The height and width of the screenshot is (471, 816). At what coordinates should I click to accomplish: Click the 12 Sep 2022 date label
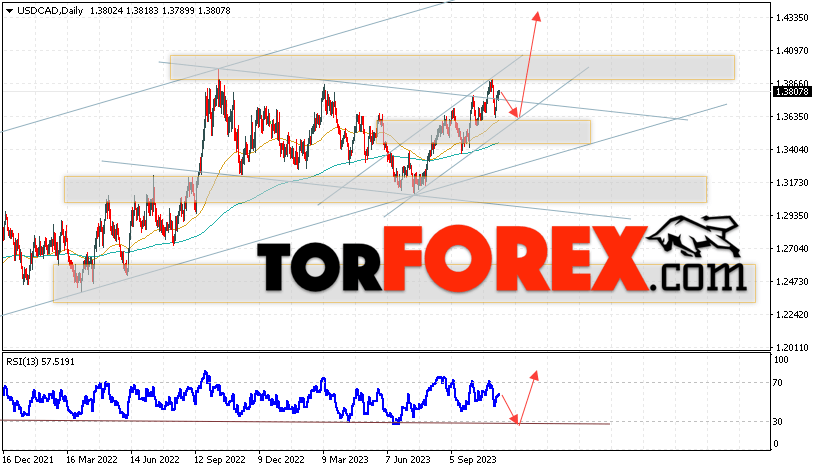(220, 460)
